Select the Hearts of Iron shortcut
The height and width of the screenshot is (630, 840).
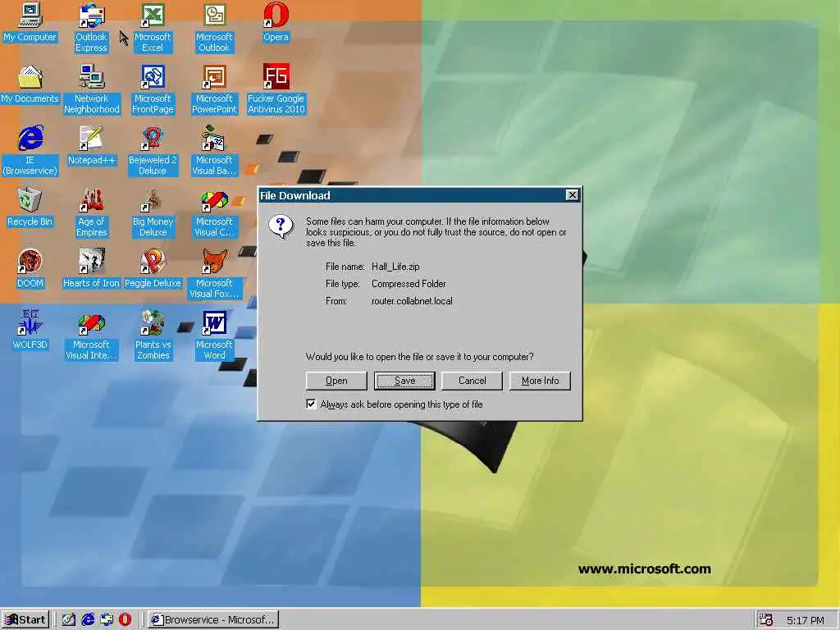(92, 269)
